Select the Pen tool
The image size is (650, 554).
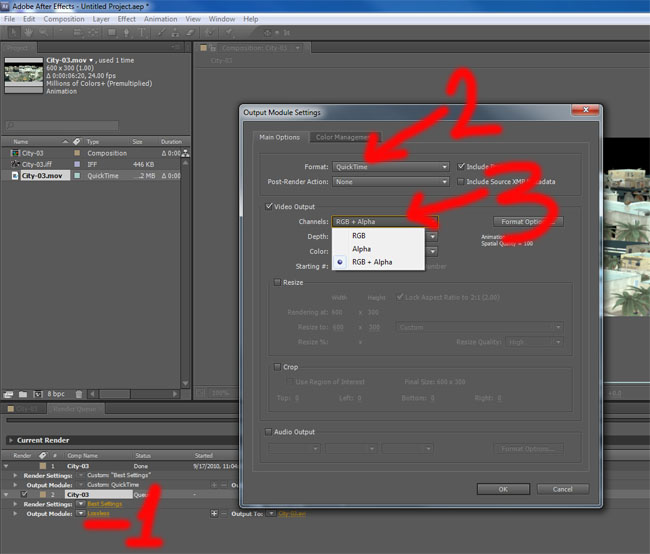(x=126, y=32)
